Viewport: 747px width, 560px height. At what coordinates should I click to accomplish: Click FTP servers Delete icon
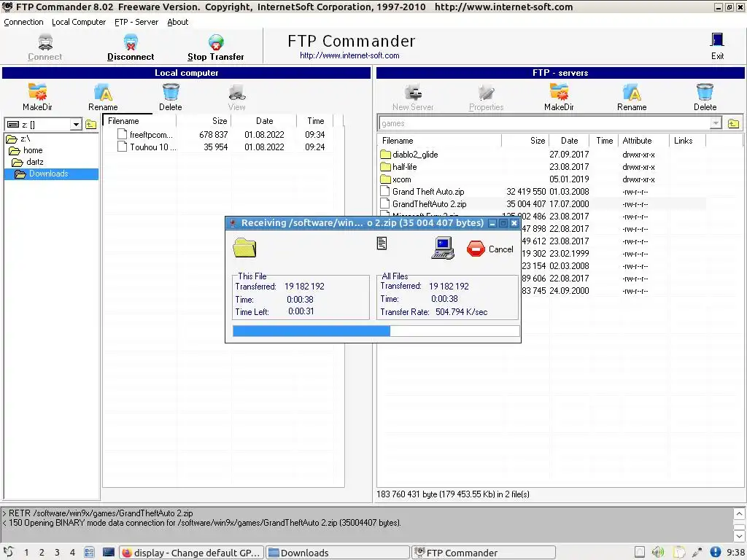(705, 92)
